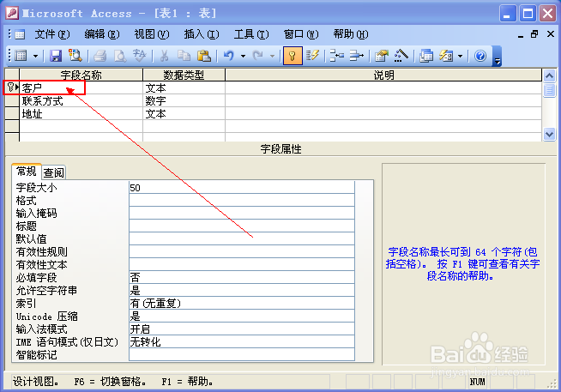Click the Delete Rows icon
Image resolution: width=561 pixels, height=392 pixels.
pos(356,56)
